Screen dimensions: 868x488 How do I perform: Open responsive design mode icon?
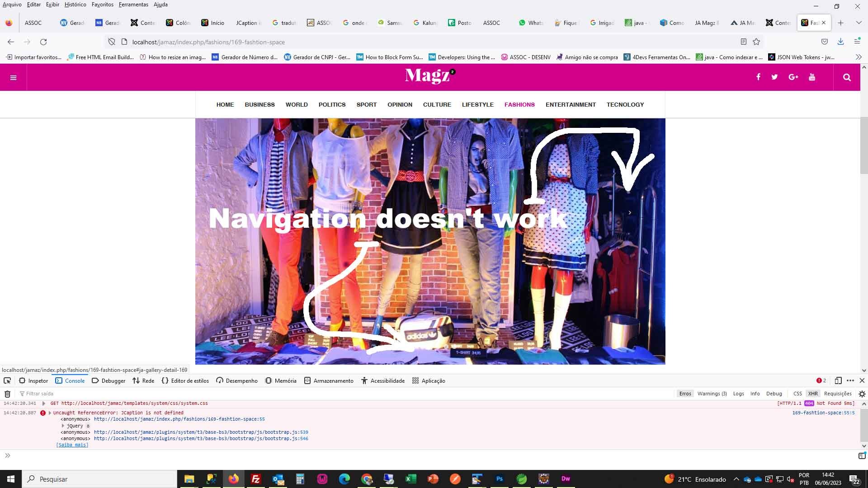click(x=838, y=381)
